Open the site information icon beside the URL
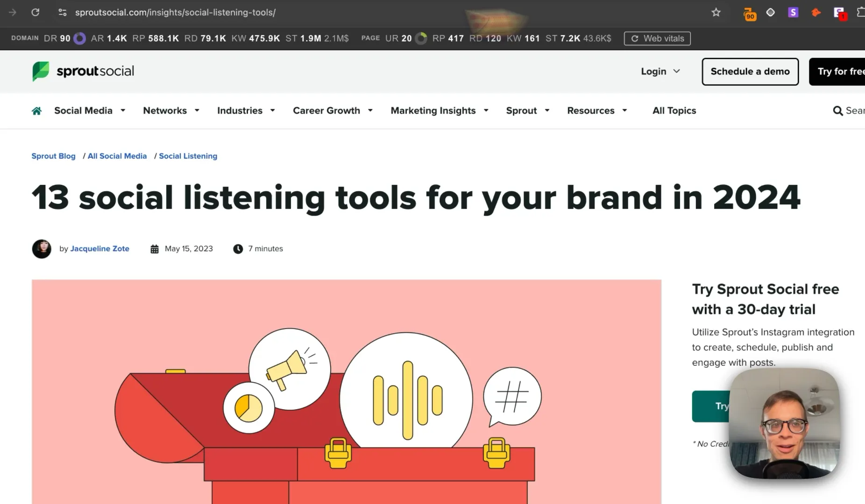865x504 pixels. click(62, 12)
